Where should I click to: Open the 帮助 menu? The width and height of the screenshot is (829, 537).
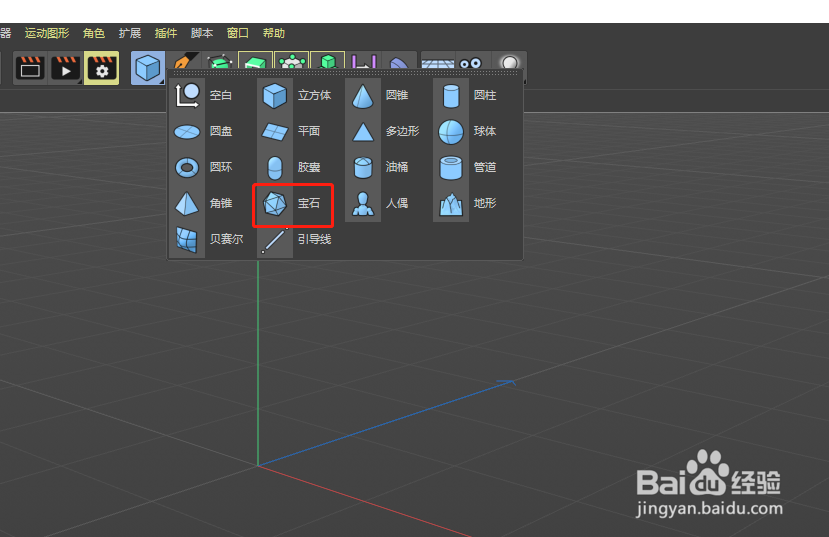pos(273,33)
